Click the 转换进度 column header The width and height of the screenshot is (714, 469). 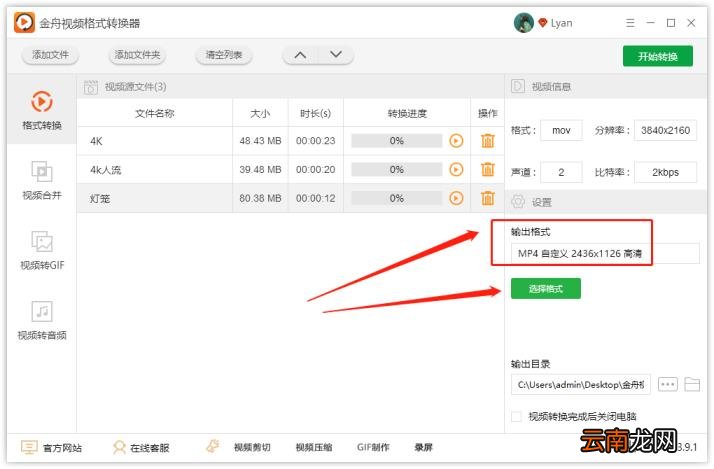click(407, 113)
